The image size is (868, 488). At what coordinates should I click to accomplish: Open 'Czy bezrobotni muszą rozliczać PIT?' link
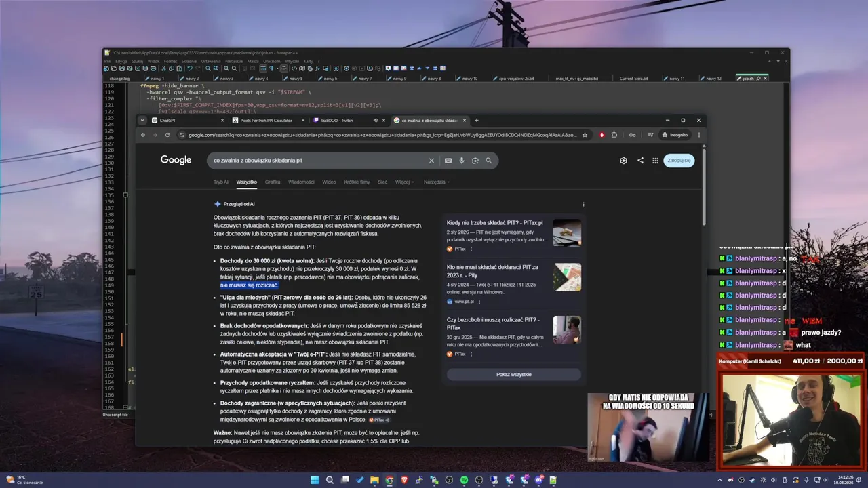click(x=493, y=323)
